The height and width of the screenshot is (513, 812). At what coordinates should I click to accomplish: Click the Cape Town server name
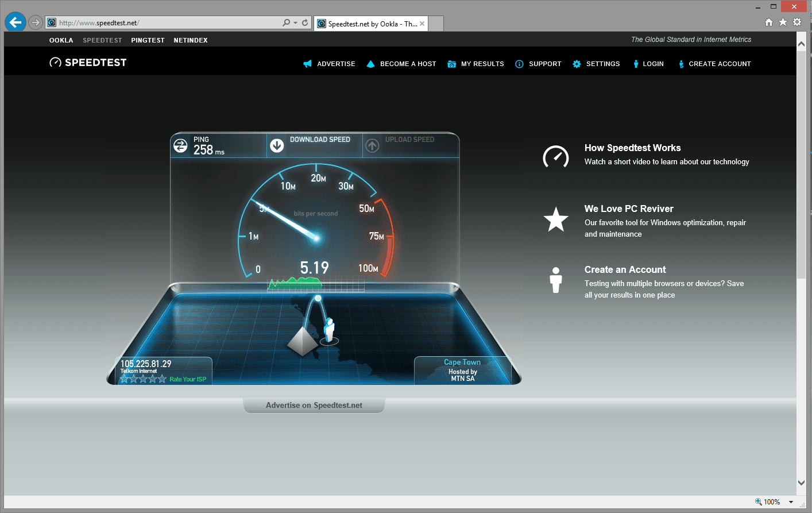pyautogui.click(x=462, y=362)
